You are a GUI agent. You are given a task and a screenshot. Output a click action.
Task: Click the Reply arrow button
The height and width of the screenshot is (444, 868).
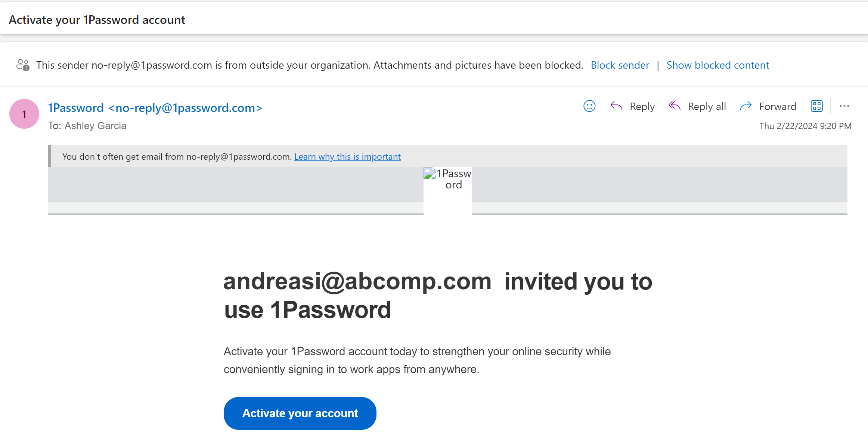(x=632, y=107)
